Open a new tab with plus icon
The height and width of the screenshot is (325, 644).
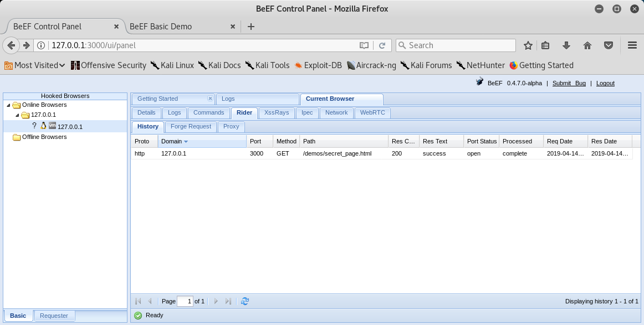(x=251, y=27)
